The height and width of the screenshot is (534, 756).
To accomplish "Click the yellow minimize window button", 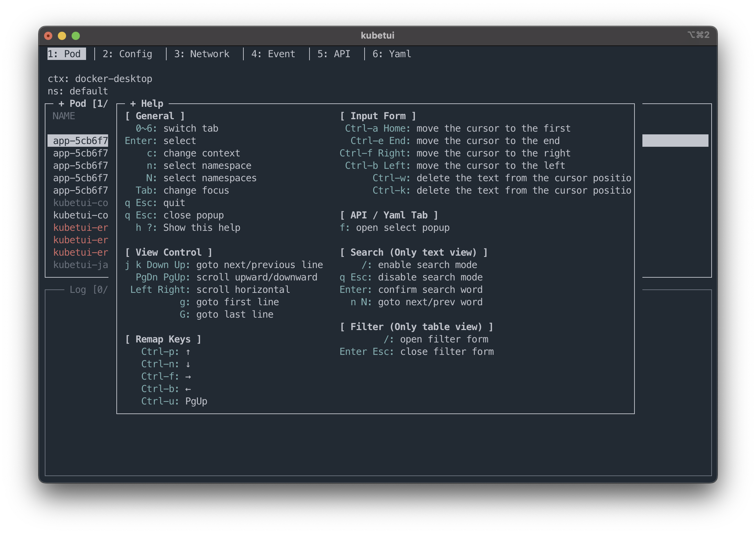I will (x=62, y=36).
